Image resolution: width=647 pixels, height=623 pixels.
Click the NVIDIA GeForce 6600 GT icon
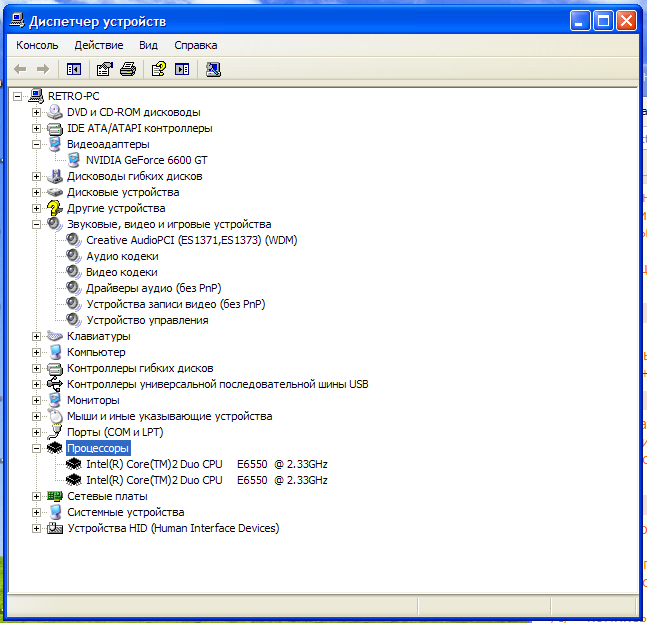coord(74,160)
